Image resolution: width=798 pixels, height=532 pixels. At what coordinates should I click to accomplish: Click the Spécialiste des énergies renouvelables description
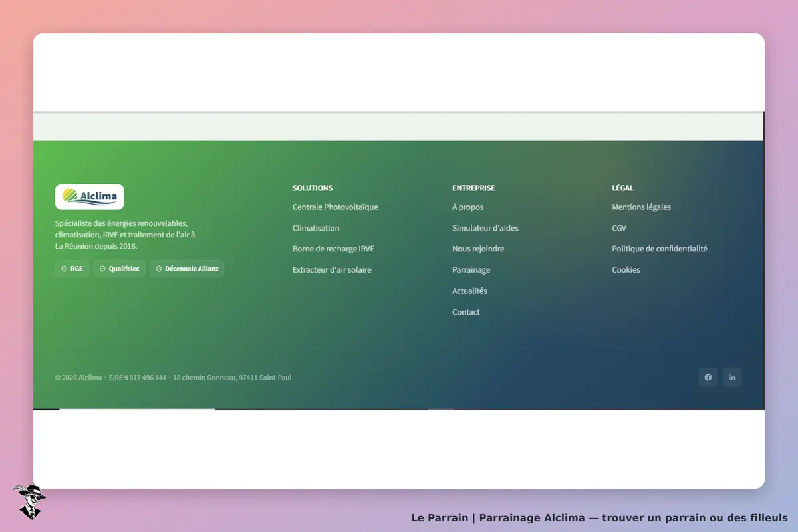pyautogui.click(x=125, y=235)
